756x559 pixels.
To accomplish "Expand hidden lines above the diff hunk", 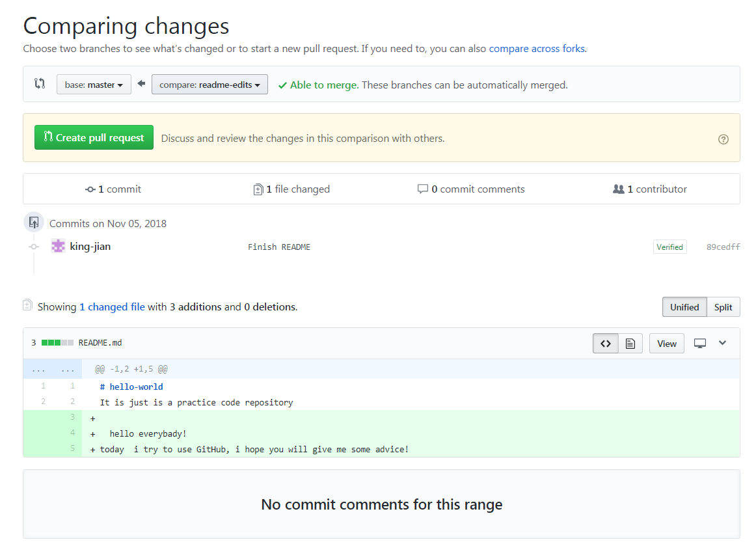I will pyautogui.click(x=38, y=370).
